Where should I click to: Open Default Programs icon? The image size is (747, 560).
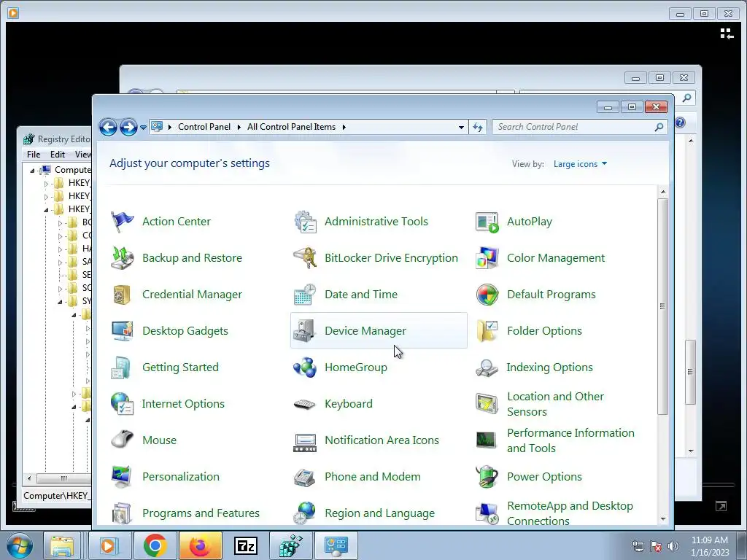pos(487,295)
